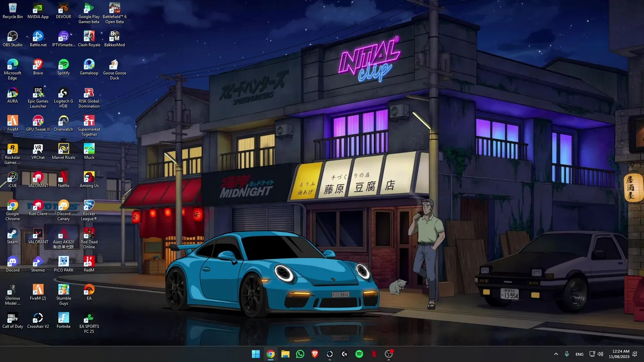Open the Steam desktop shortcut
This screenshot has height=362, width=644.
pyautogui.click(x=13, y=236)
